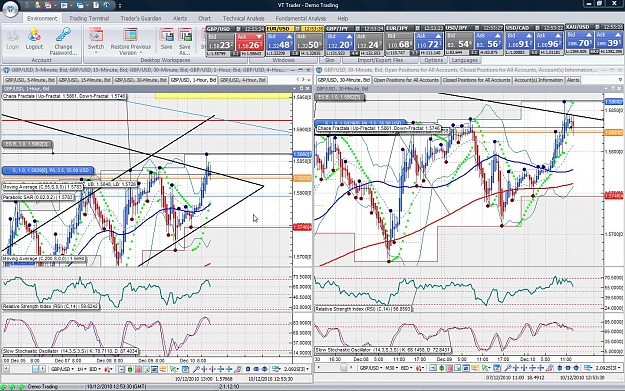Select the GBP/USD, 15-Minute, Bid chart tab
Image resolution: width=625 pixels, height=391 pixels.
(84, 80)
